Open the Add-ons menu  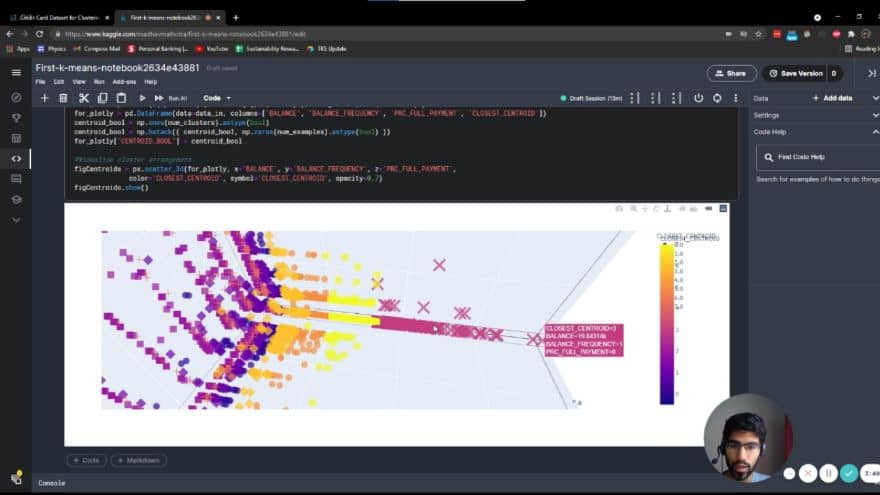tap(124, 82)
